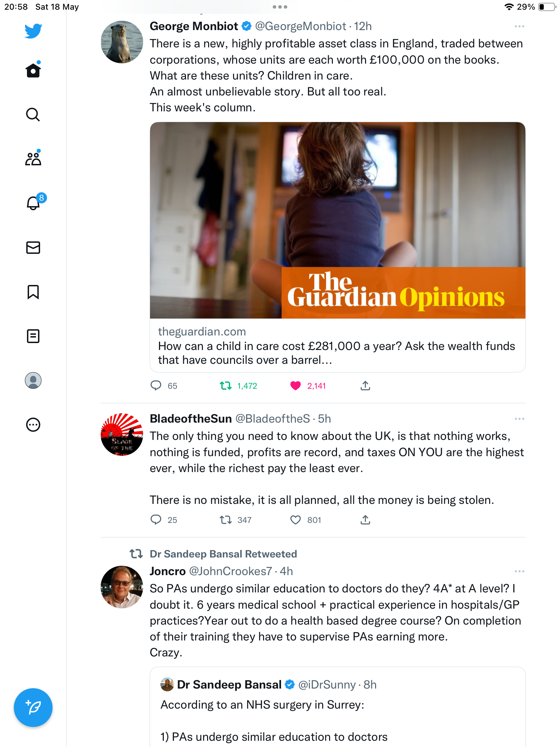
Task: Tap the compose tweet floating button
Action: [33, 708]
